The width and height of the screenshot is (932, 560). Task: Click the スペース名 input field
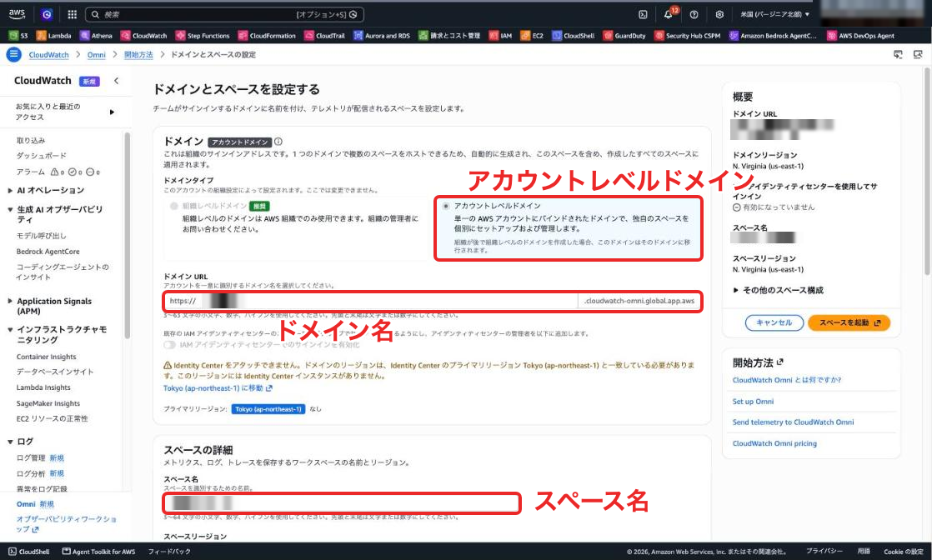tap(342, 503)
